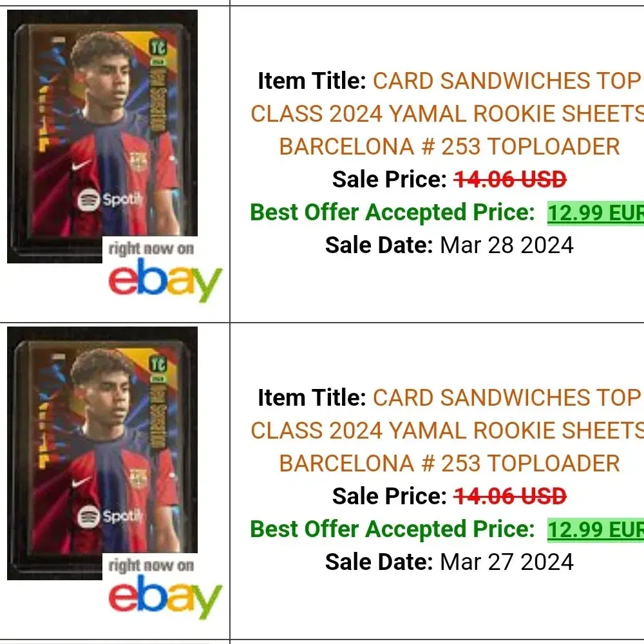Click the struck-through 14.06 USD price for Mar 28

[x=510, y=180]
